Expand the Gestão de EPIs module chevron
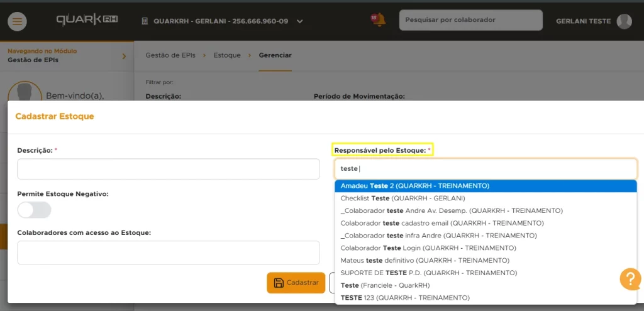644x311 pixels. (123, 57)
